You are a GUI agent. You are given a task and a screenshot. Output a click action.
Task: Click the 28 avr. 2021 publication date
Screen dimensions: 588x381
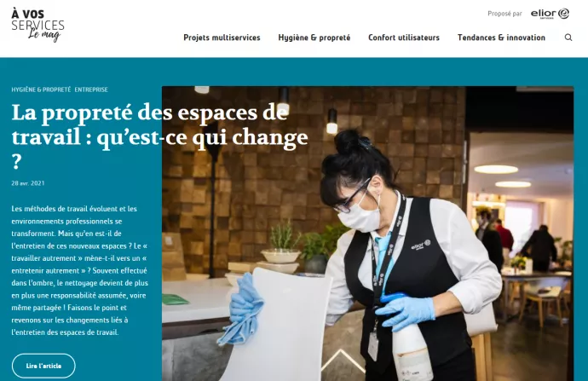28,183
